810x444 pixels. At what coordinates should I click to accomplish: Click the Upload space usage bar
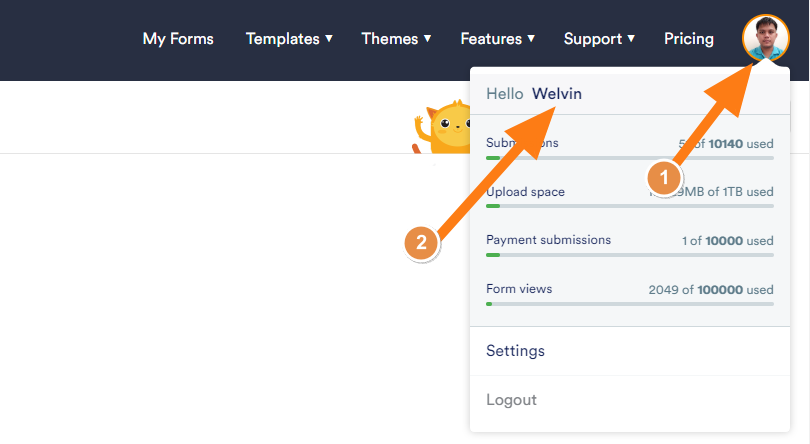[630, 206]
